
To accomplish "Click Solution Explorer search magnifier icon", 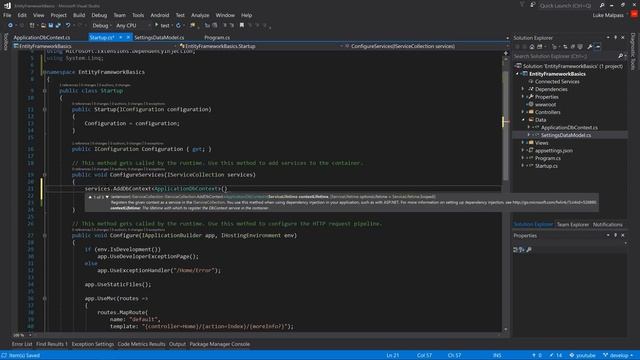I will click(x=620, y=56).
